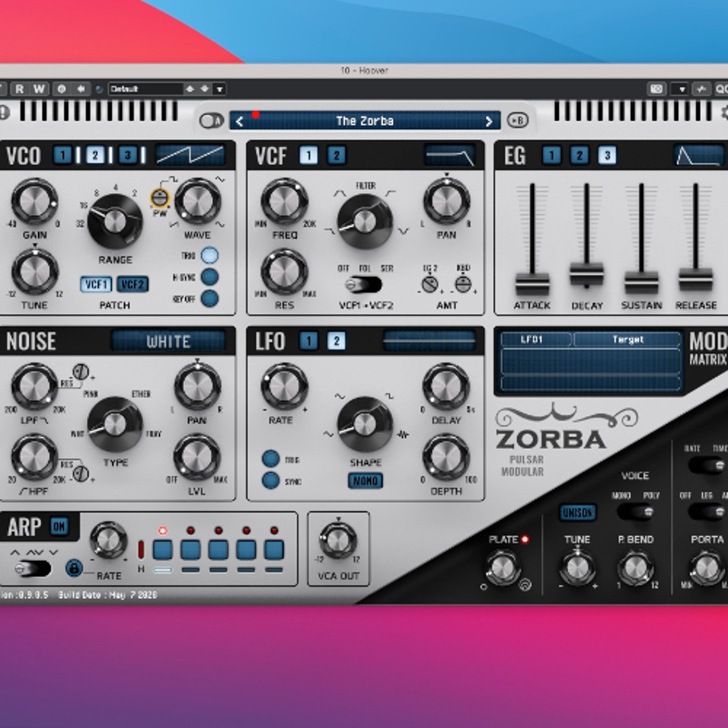Open the NOISE type display showing WHITE
The image size is (728, 728).
coord(168,341)
